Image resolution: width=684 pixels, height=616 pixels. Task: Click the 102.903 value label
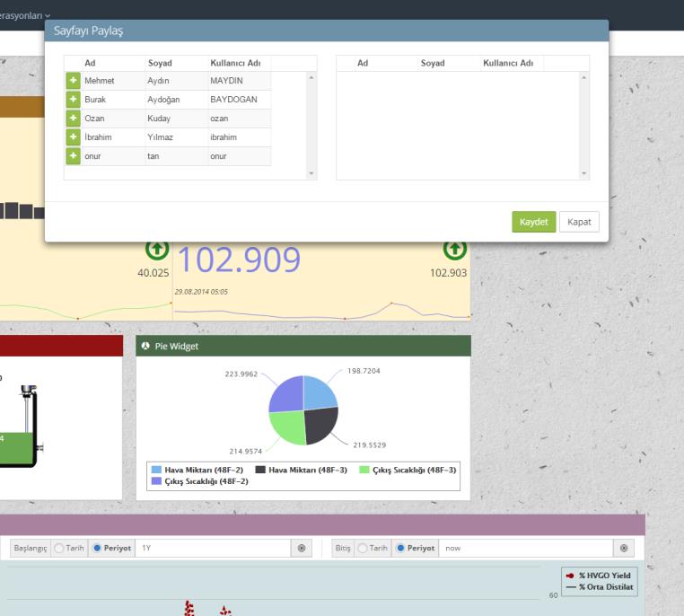tap(449, 273)
